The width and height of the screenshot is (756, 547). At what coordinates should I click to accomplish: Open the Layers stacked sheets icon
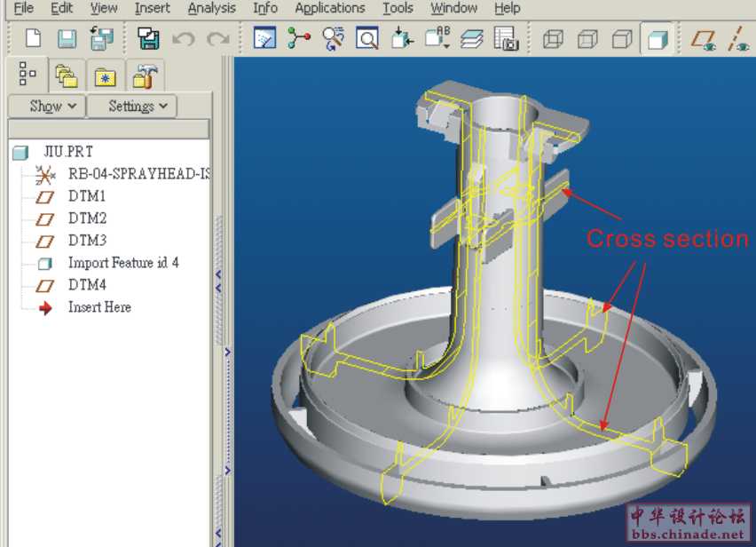coord(471,39)
